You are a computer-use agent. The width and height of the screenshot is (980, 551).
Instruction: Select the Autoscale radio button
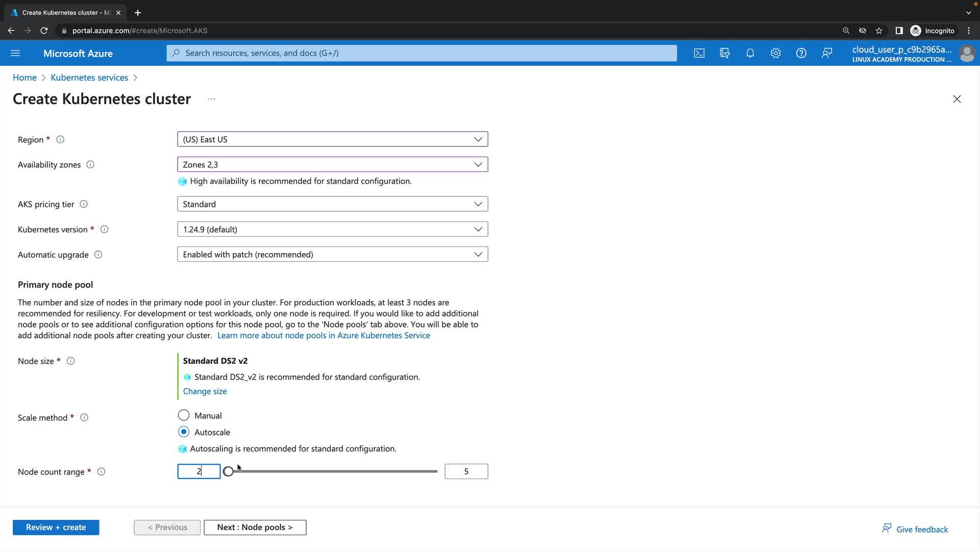click(x=184, y=432)
